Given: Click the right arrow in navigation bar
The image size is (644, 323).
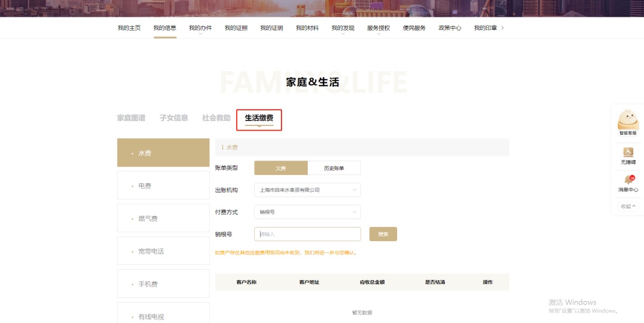Looking at the screenshot, I should point(503,27).
